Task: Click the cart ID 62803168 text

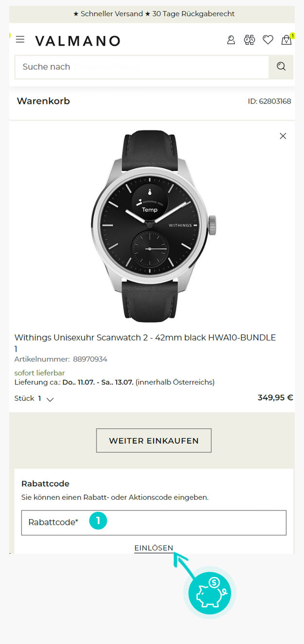Action: tap(269, 102)
